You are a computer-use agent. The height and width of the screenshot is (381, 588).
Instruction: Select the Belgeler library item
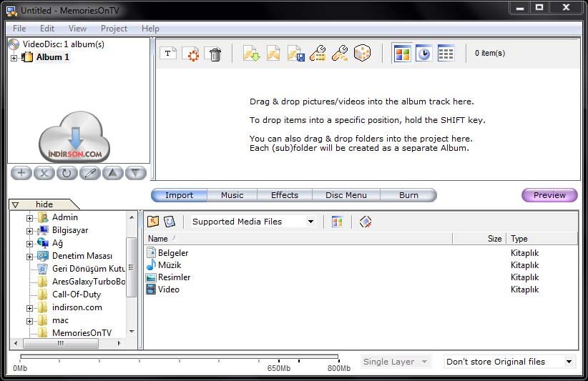click(167, 253)
